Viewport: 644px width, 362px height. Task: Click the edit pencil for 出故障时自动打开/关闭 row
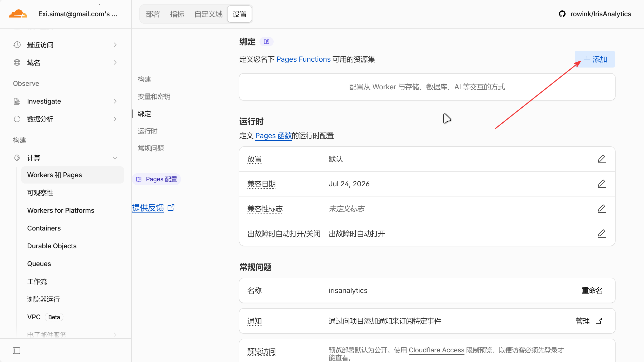pyautogui.click(x=602, y=234)
